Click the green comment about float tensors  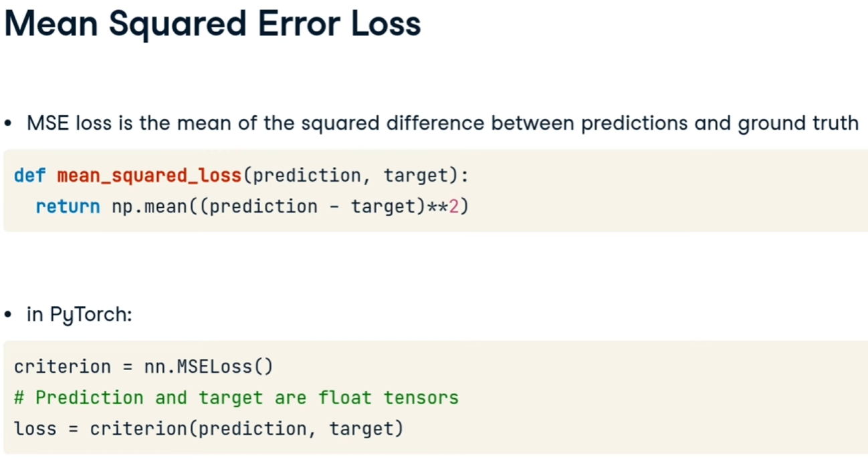click(x=236, y=398)
